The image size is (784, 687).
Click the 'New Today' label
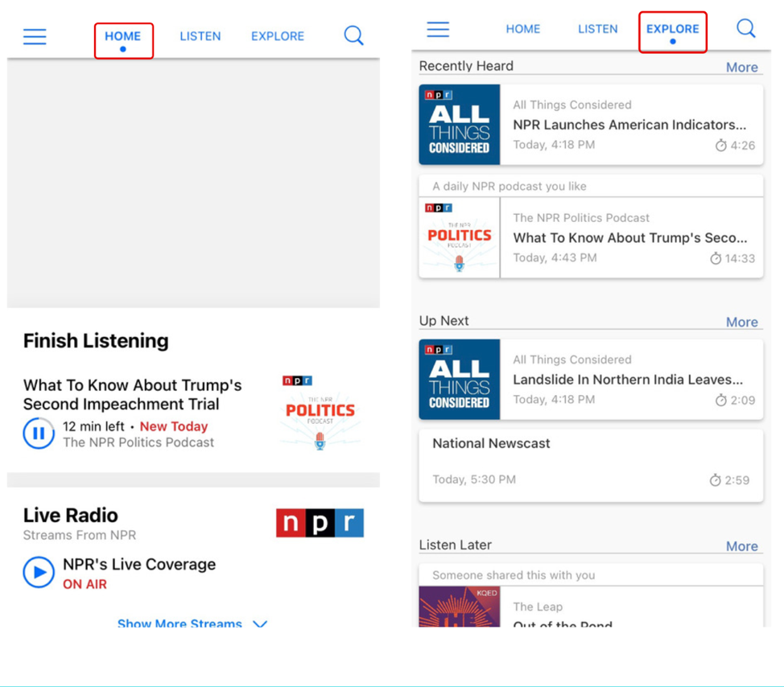click(x=174, y=426)
